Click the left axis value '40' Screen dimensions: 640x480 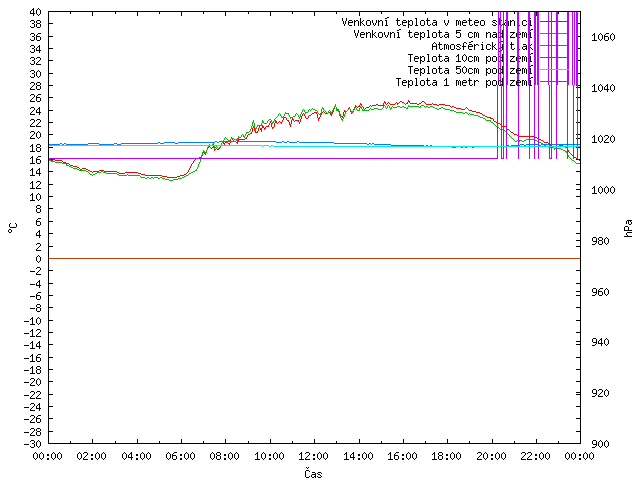(x=36, y=12)
